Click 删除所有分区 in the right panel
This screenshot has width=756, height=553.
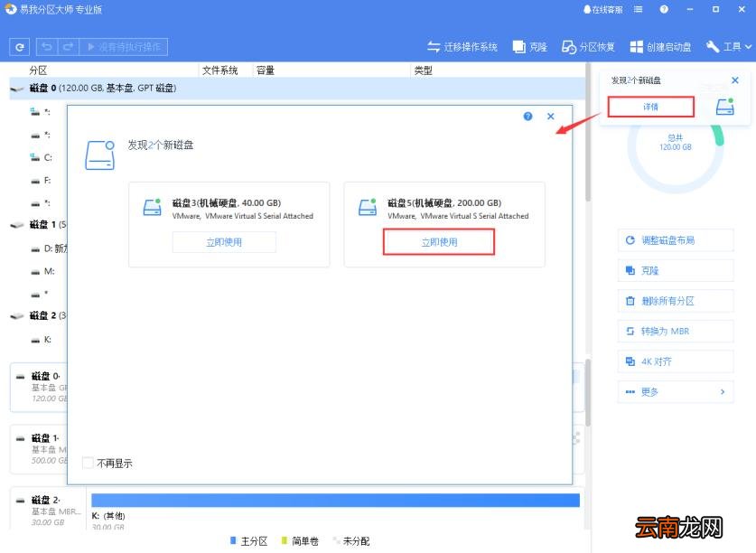tap(676, 301)
